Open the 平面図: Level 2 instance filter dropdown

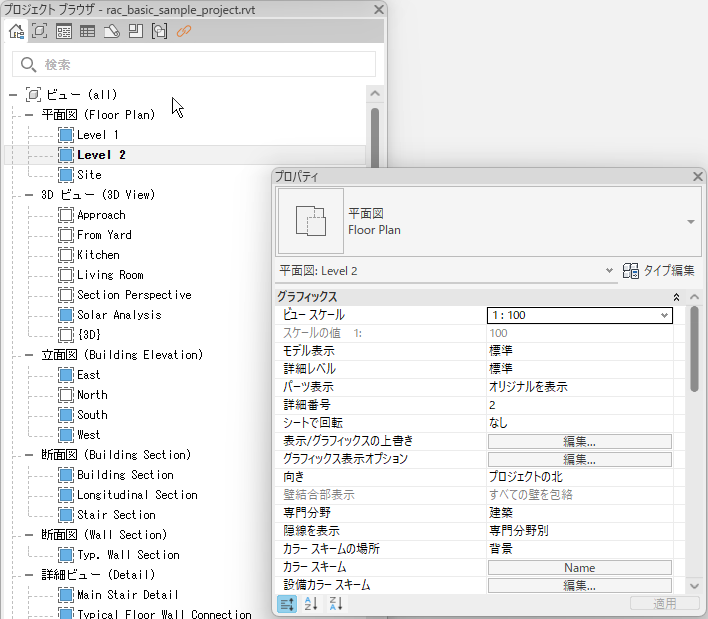click(x=609, y=270)
